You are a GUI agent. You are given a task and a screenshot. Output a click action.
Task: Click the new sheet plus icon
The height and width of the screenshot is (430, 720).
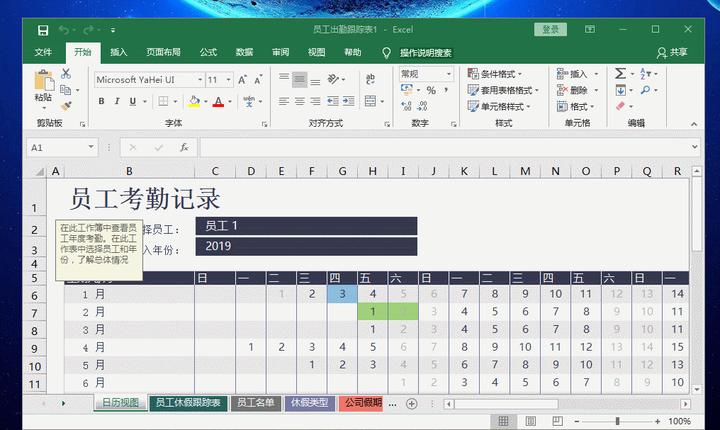pos(411,403)
